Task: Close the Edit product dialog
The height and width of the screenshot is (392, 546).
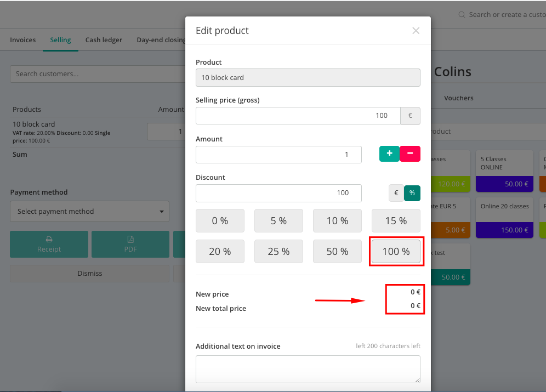Action: click(416, 31)
